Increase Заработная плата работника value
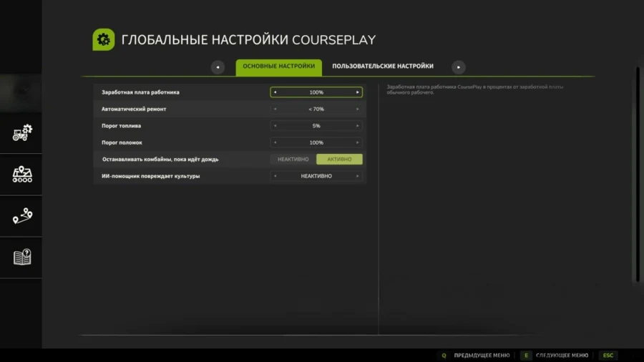Viewport: 644px width, 362px height. pyautogui.click(x=358, y=92)
